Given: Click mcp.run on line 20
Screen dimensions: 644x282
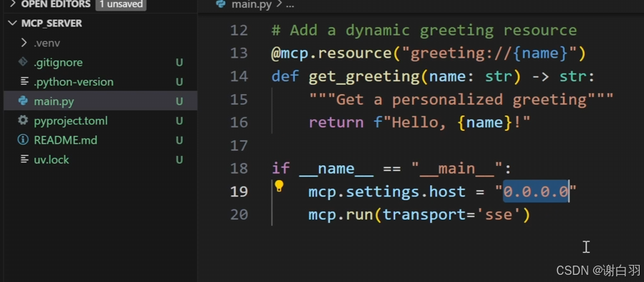Looking at the screenshot, I should [x=340, y=214].
